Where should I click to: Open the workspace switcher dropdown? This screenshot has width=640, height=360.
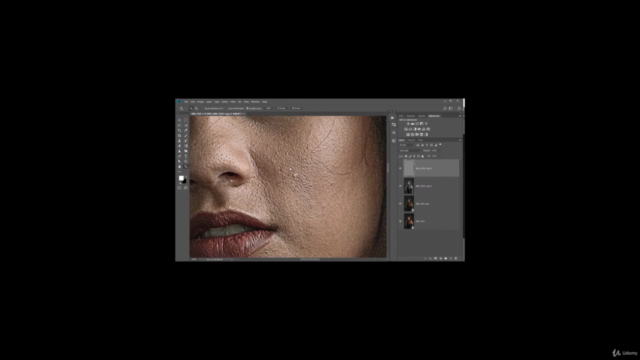451,109
